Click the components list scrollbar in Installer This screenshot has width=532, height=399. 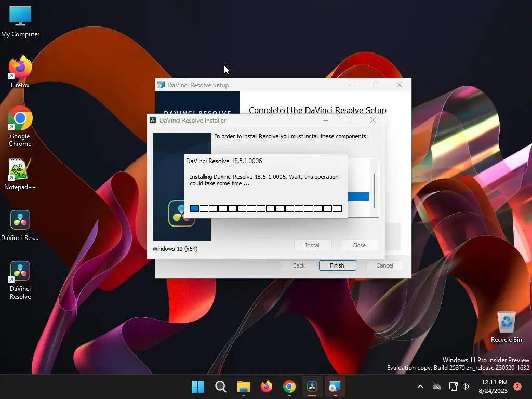(374, 191)
